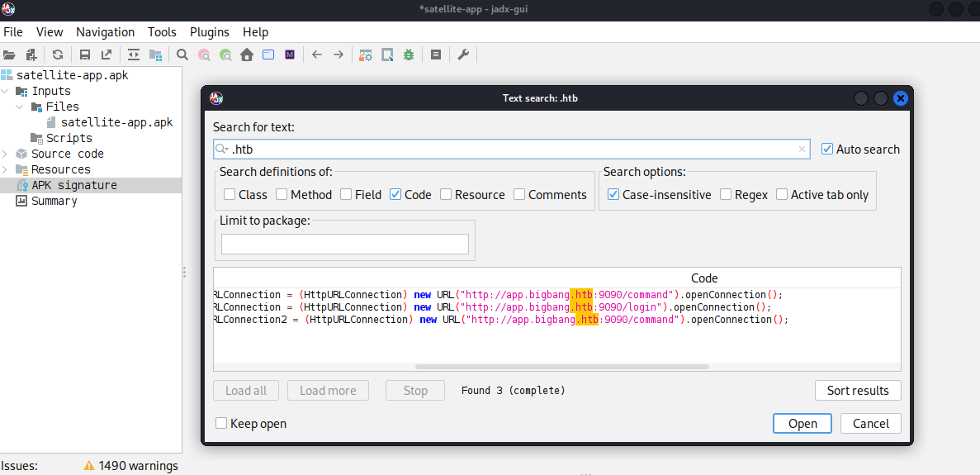Navigate back with the left arrow icon

pos(317,55)
